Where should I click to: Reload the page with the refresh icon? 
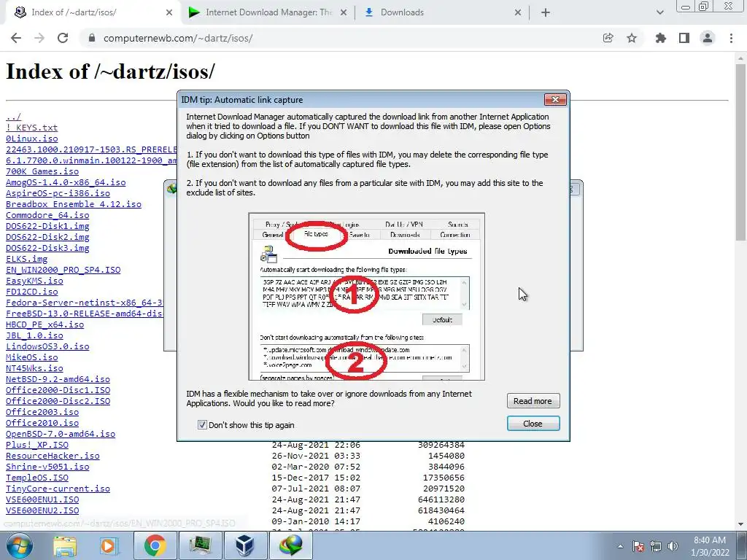click(63, 38)
